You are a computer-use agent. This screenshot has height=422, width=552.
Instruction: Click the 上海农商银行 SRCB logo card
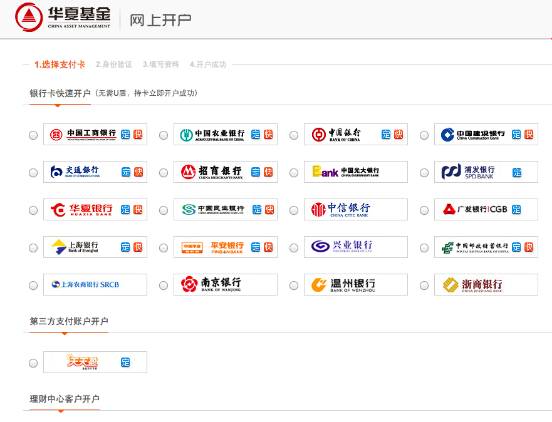pyautogui.click(x=95, y=284)
